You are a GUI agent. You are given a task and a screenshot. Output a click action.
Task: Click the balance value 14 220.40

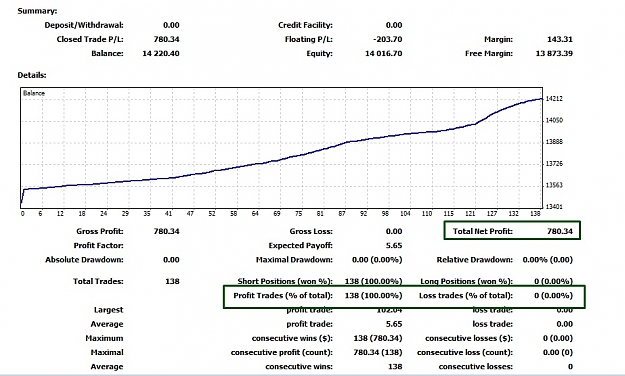coord(161,53)
